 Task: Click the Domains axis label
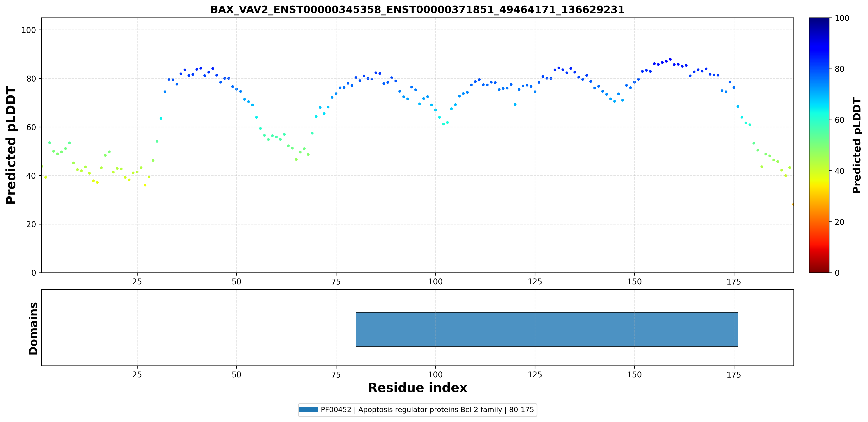click(33, 328)
